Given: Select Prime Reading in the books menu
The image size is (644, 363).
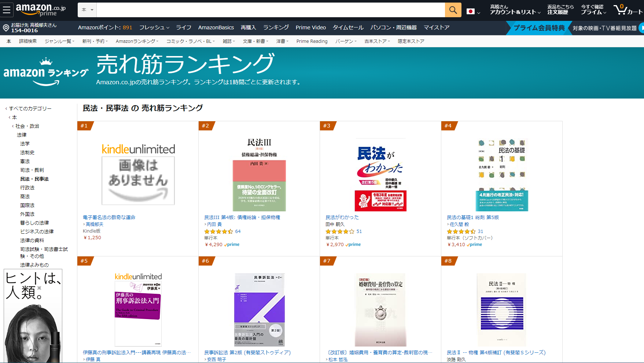Looking at the screenshot, I should 312,41.
